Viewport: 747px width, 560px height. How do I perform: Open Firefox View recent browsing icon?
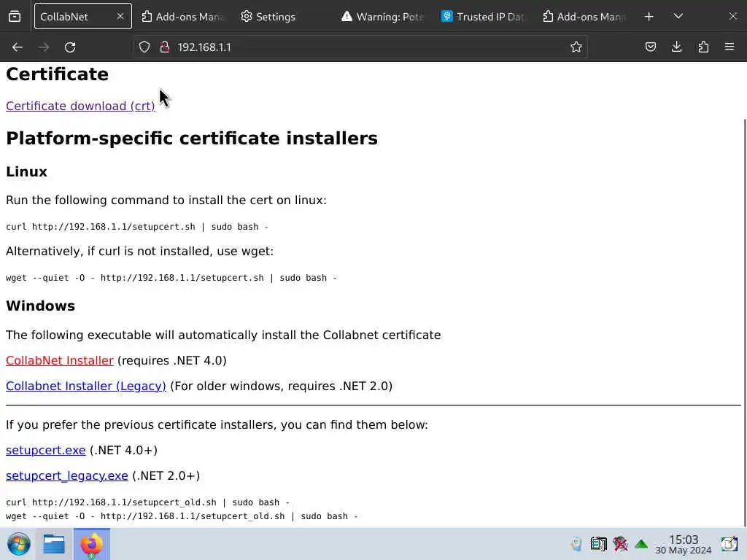point(15,17)
